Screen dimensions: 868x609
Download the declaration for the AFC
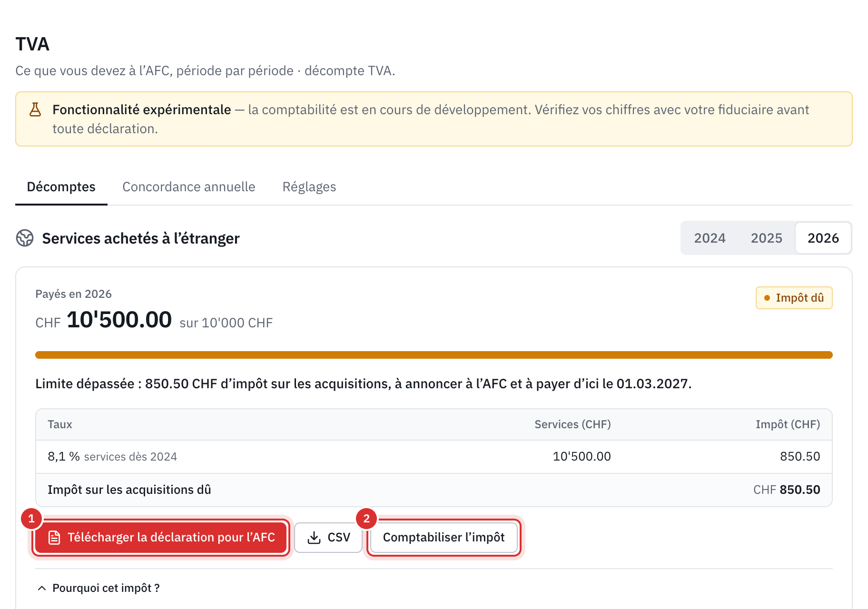161,538
